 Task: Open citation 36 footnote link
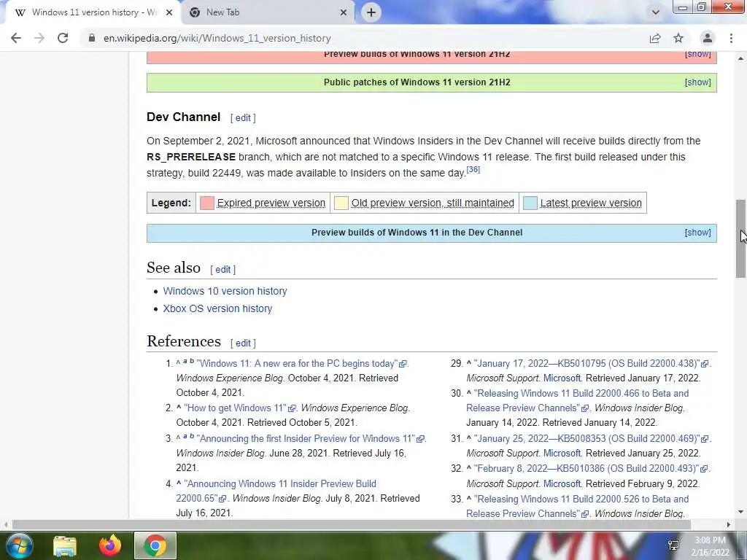(473, 169)
